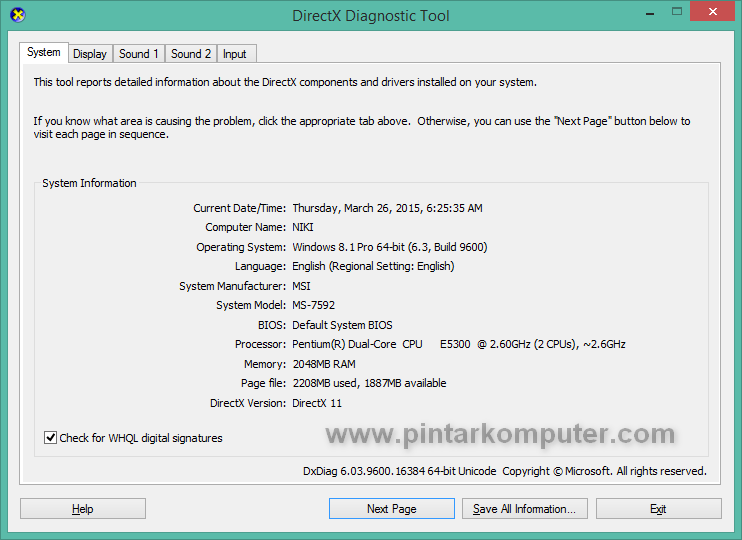This screenshot has height=540, width=742.
Task: Click the 'Default System BIOS' value
Action: pos(343,325)
